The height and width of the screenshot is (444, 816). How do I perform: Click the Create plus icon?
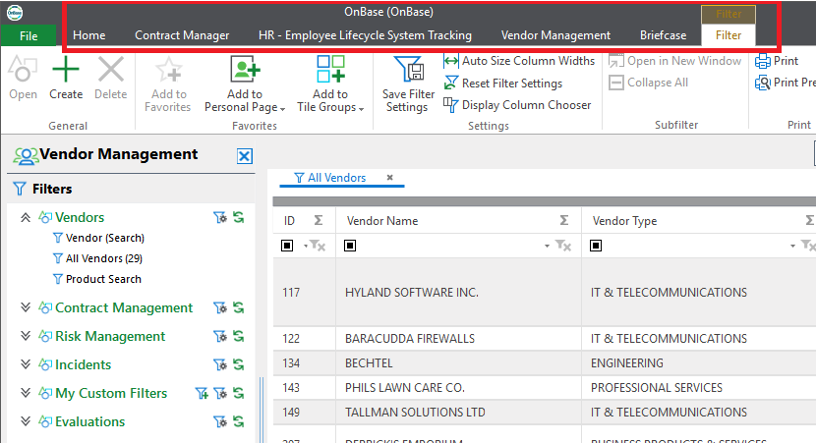coord(66,70)
